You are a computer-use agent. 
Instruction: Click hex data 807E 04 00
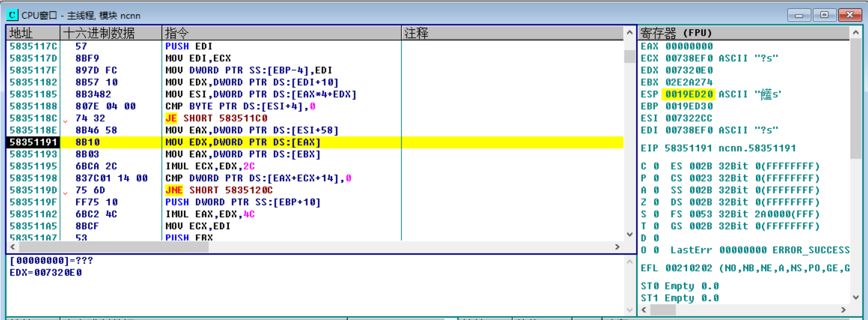click(105, 106)
